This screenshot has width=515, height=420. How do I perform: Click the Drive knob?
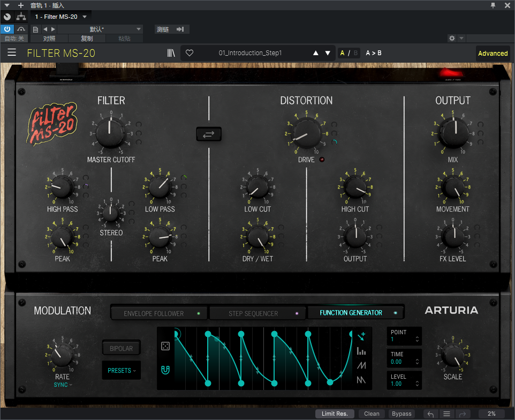[x=306, y=133]
